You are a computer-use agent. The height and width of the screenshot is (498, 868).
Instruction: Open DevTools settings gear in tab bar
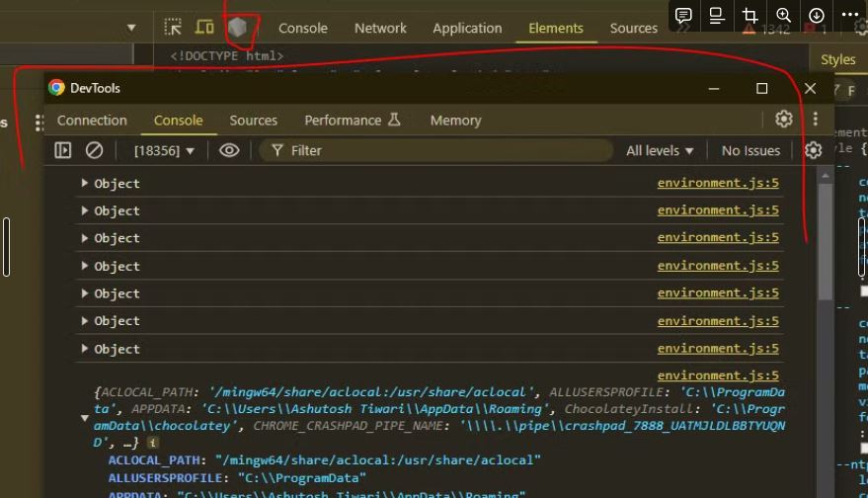tap(784, 120)
